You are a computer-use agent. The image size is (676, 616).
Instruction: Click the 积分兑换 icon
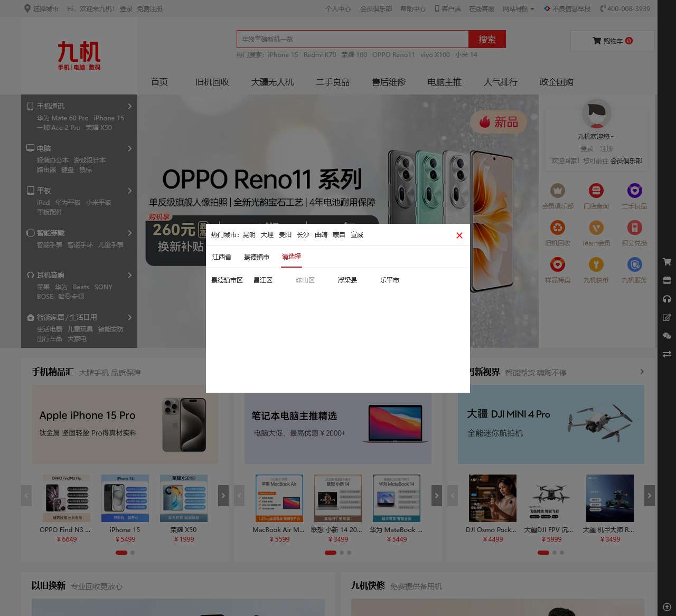click(635, 228)
